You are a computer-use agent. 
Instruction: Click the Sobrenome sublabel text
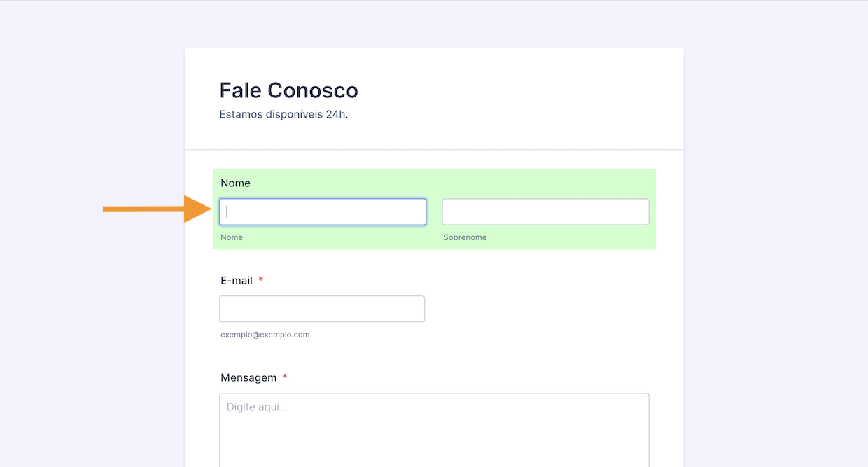click(465, 237)
